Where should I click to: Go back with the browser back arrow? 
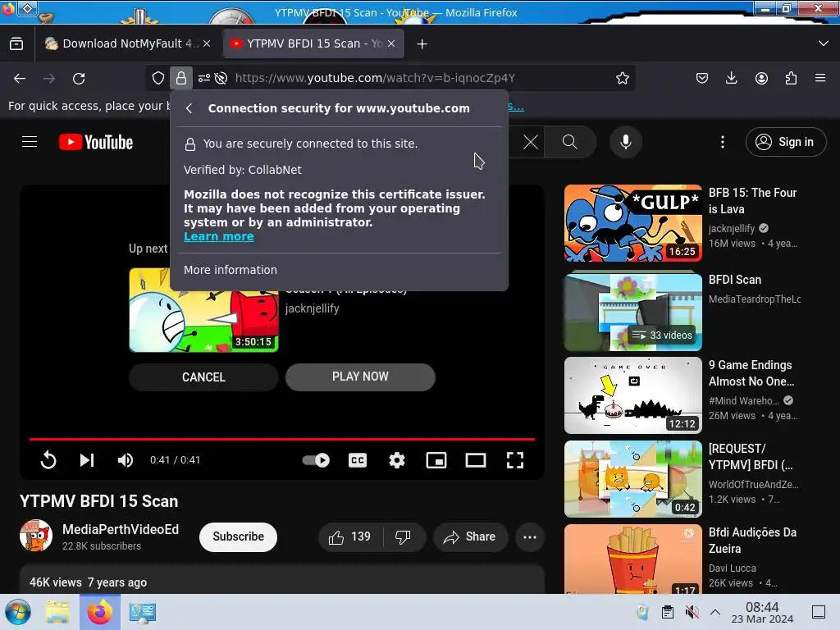pos(20,79)
